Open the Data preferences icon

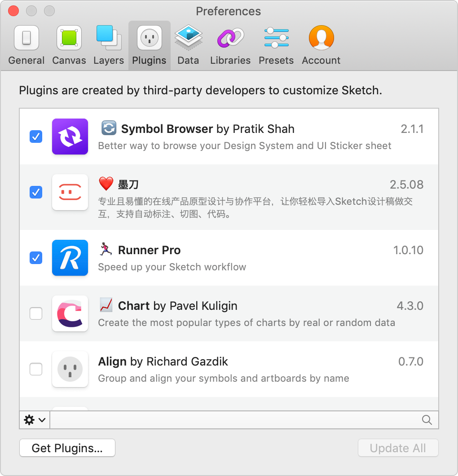(x=189, y=38)
